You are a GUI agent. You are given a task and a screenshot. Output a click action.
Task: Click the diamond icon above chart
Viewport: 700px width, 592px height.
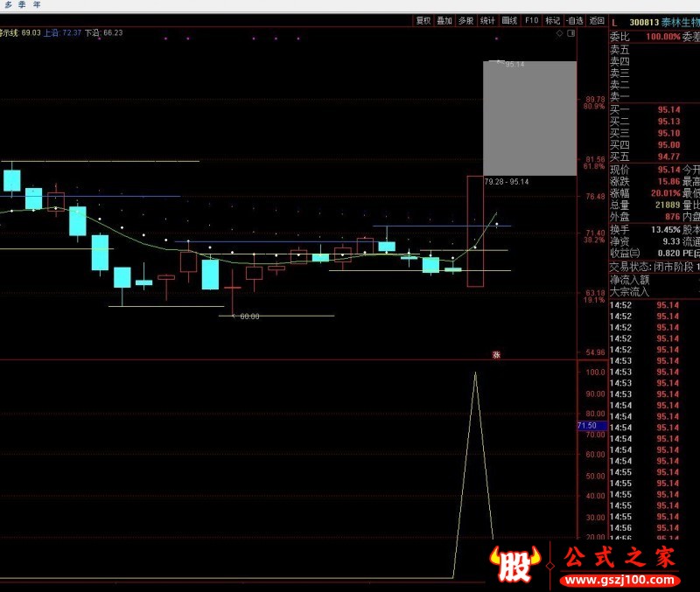[x=561, y=32]
